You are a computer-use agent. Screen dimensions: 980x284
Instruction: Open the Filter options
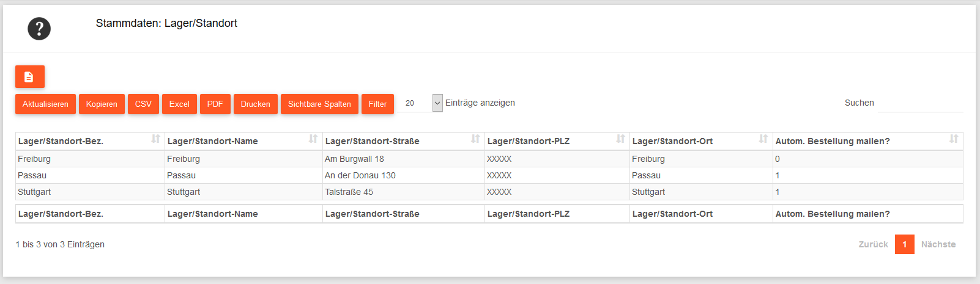(377, 104)
